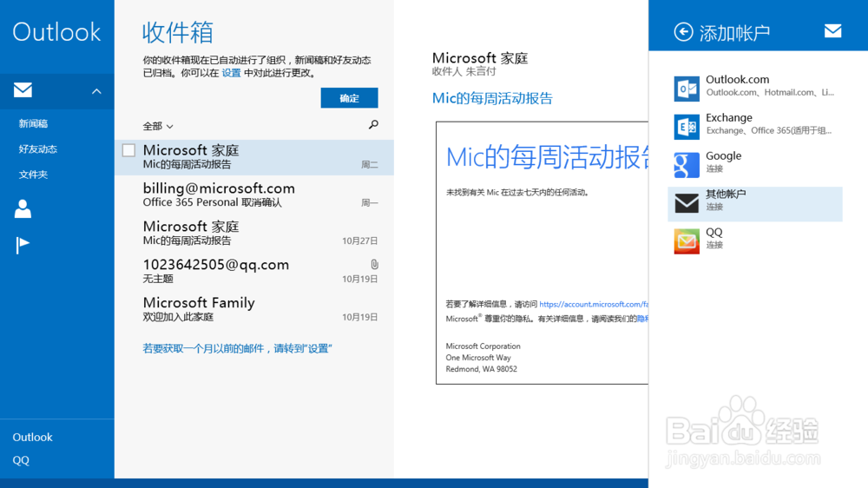This screenshot has width=868, height=488.
Task: Click the 周一 date on billing email
Action: [369, 202]
